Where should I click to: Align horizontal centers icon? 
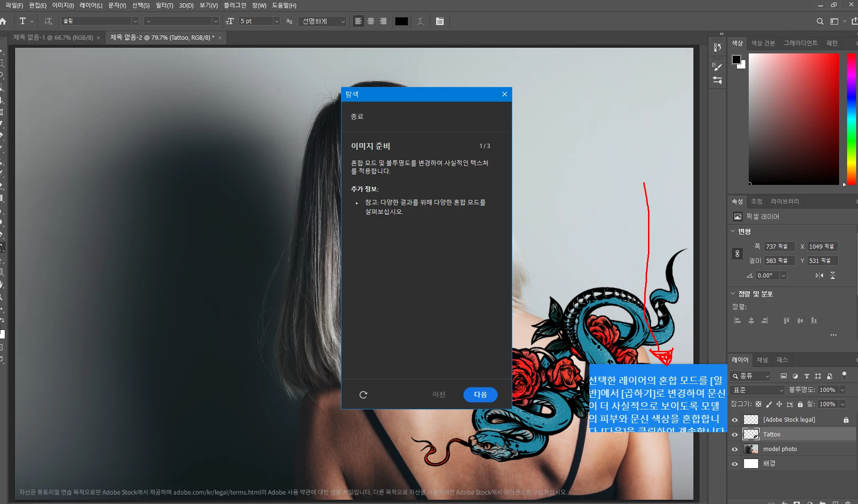pos(751,321)
